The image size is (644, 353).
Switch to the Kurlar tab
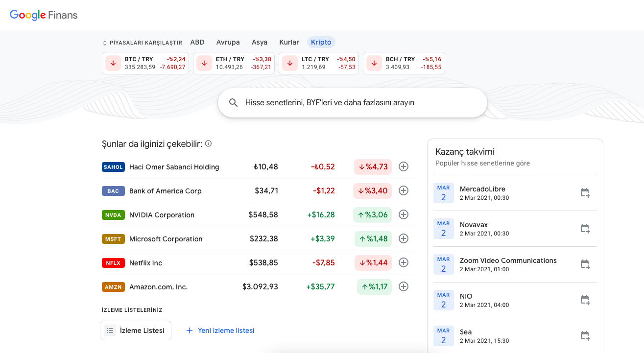(x=289, y=42)
